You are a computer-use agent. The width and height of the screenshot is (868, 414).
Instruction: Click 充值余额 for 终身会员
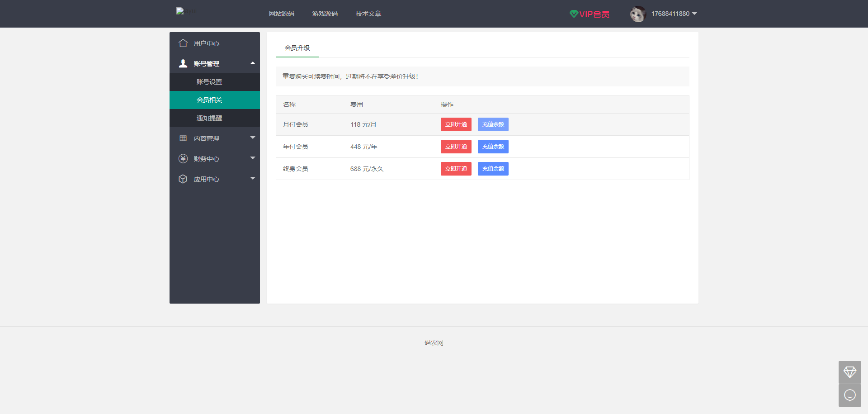coord(493,168)
